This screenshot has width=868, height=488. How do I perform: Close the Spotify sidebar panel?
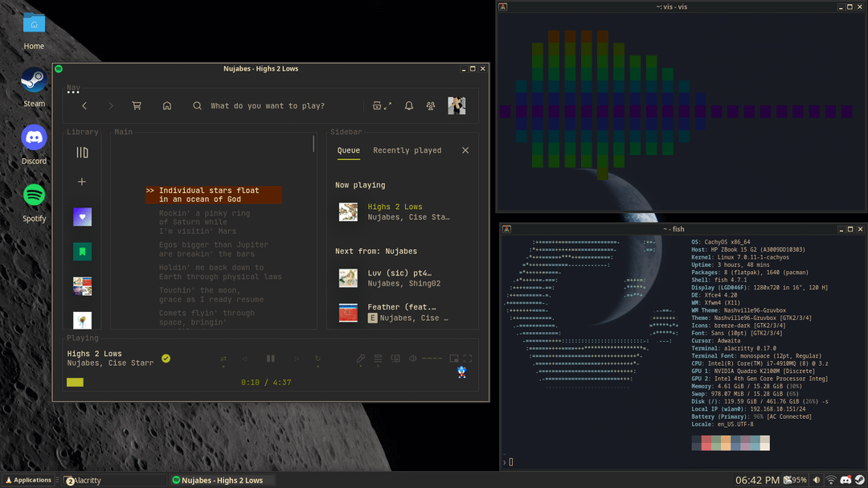pos(465,150)
